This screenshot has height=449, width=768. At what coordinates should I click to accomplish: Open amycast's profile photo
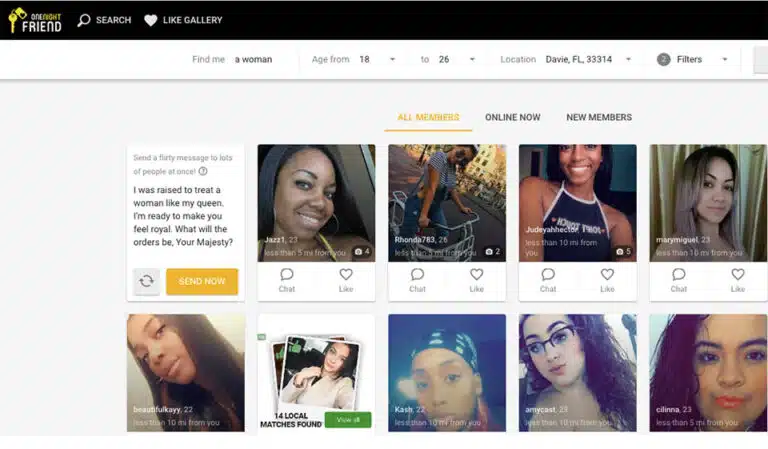click(577, 373)
